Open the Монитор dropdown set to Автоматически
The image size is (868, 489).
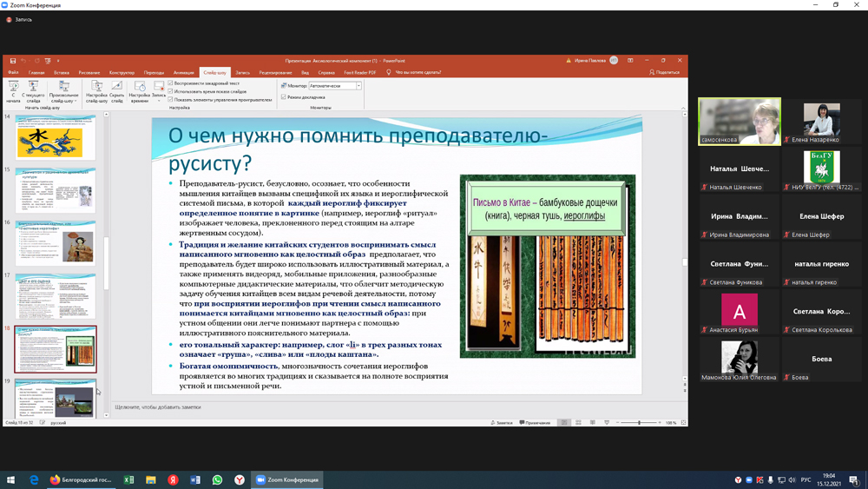[x=358, y=86]
